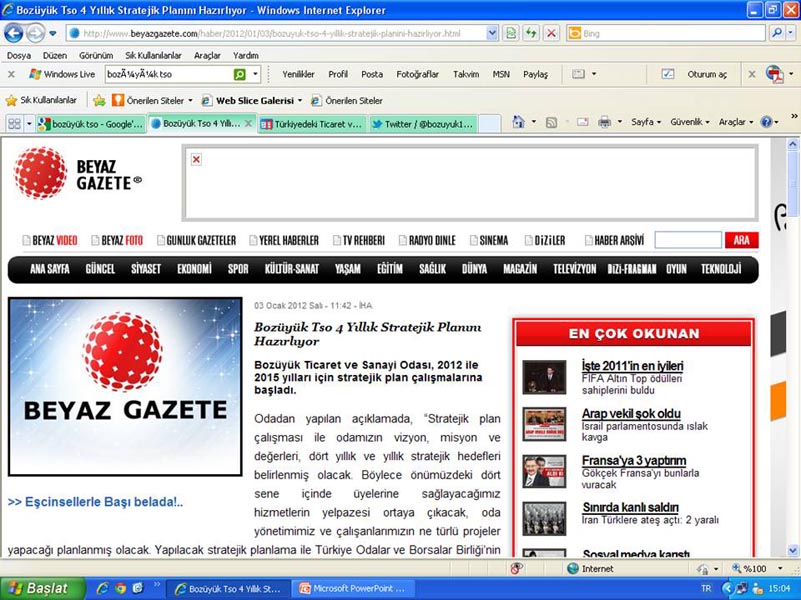
Task: Expand the Önerilen Siteler dropdown arrow
Action: pyautogui.click(x=190, y=101)
